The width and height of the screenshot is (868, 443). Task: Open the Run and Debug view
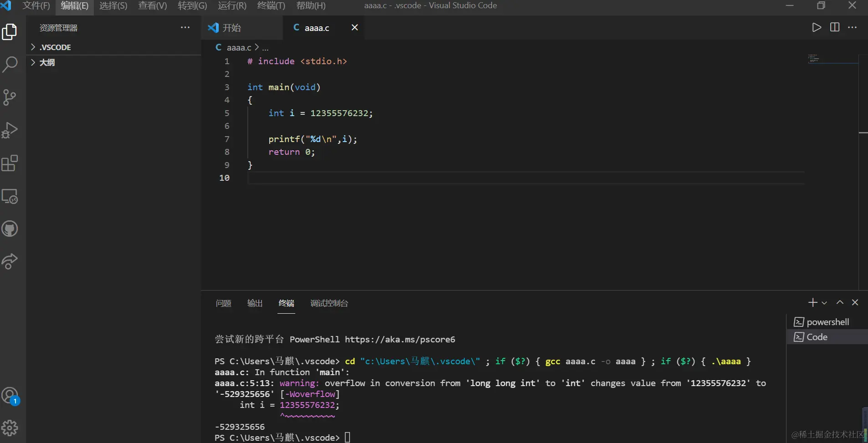click(10, 130)
